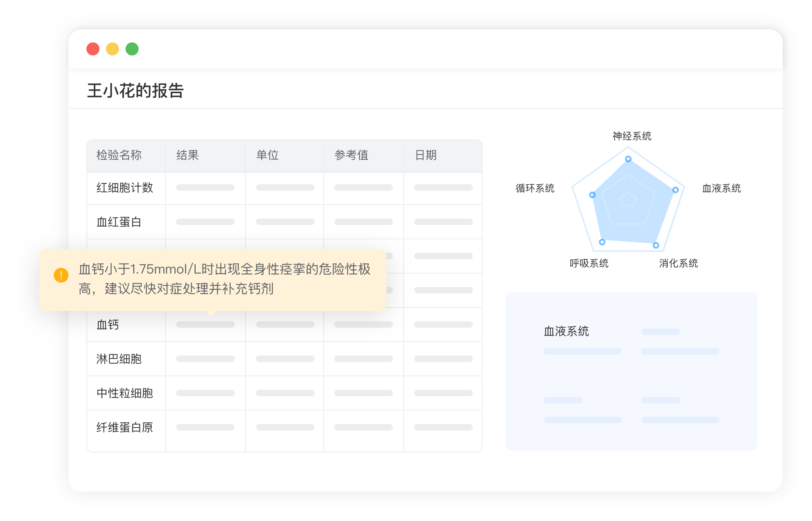812x521 pixels.
Task: Click the 检验名称 column header
Action: pyautogui.click(x=119, y=155)
